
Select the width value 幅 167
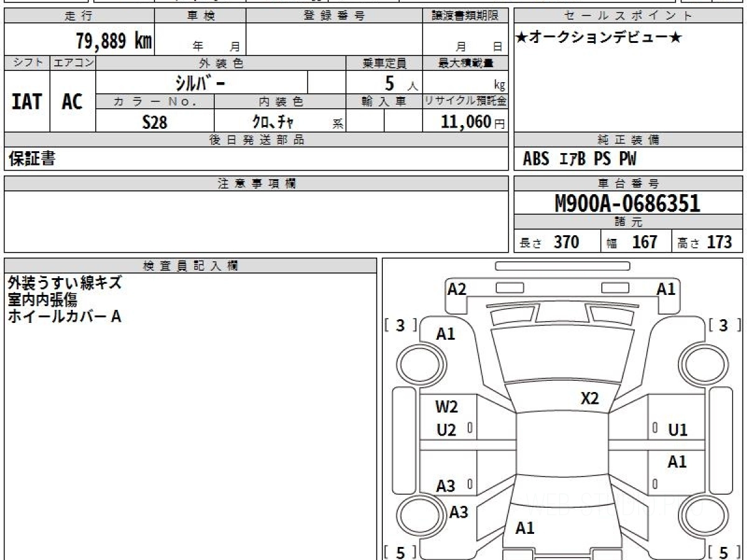coord(631,242)
